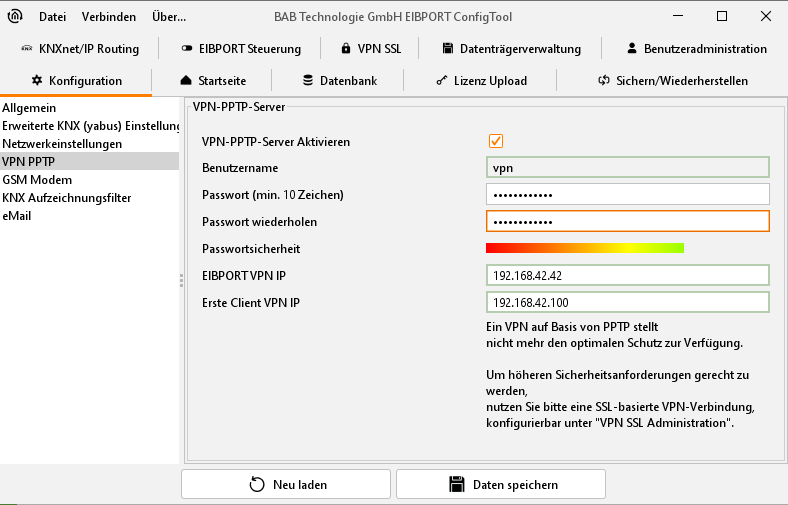Click the EIBPORT Steuerung toggle icon
788x505 pixels.
pos(187,48)
